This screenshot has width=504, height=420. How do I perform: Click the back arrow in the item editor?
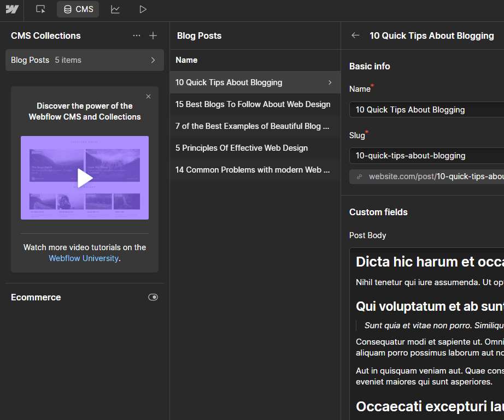(x=355, y=35)
